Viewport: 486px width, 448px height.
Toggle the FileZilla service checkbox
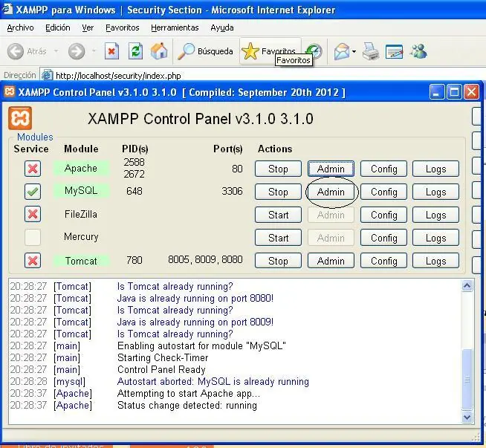click(x=33, y=214)
